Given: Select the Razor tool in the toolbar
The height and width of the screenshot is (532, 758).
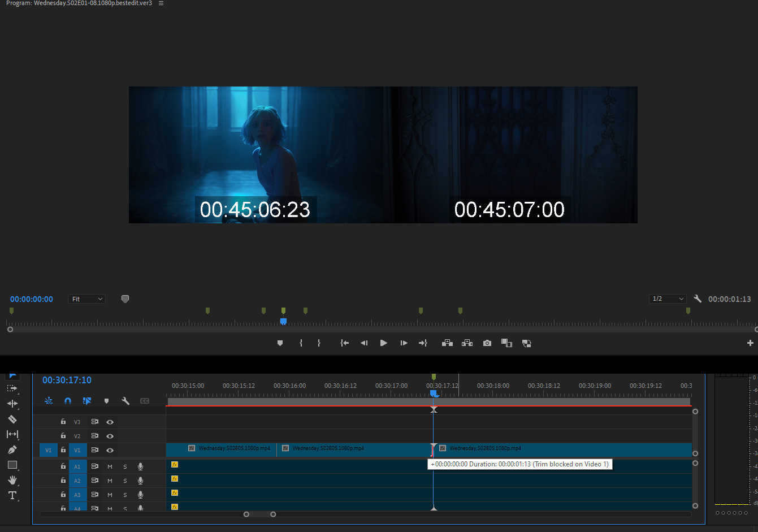Looking at the screenshot, I should click(12, 419).
